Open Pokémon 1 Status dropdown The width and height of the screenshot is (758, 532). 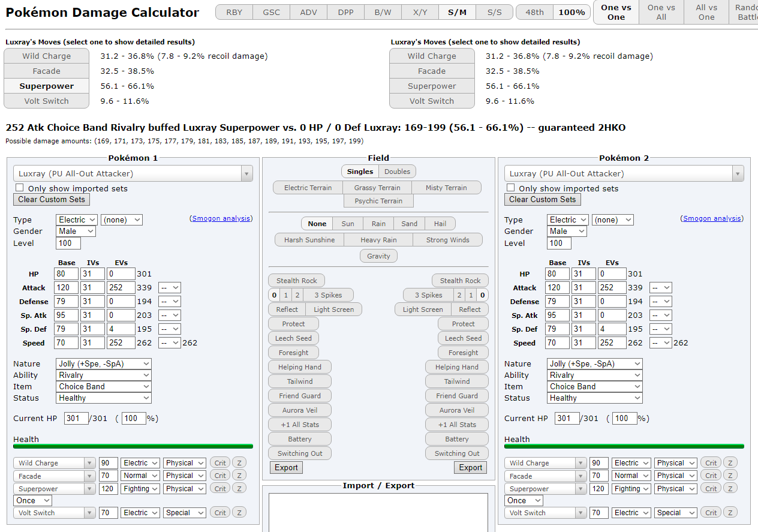(104, 398)
